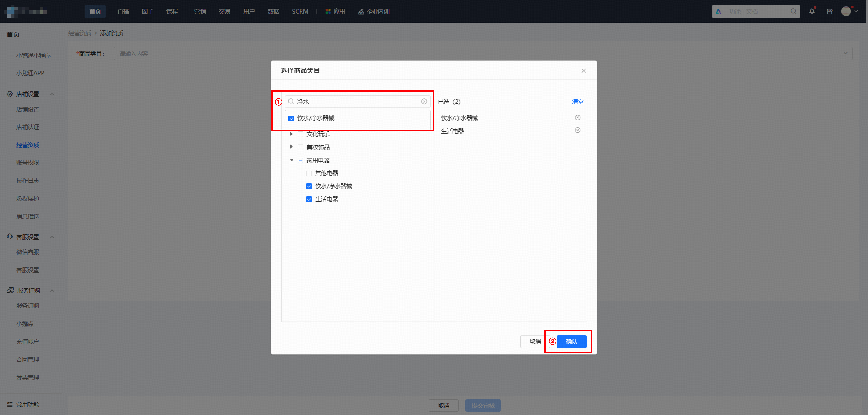Expand the 文化玩乐 tree node
This screenshot has height=415, width=868.
coord(291,134)
